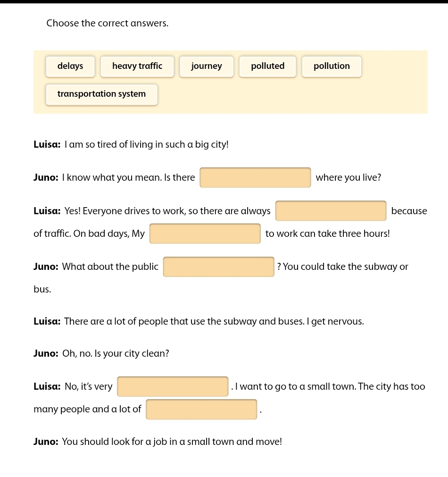Select the 'pollution' word tile
Screen dimensions: 448x477
[x=332, y=67]
